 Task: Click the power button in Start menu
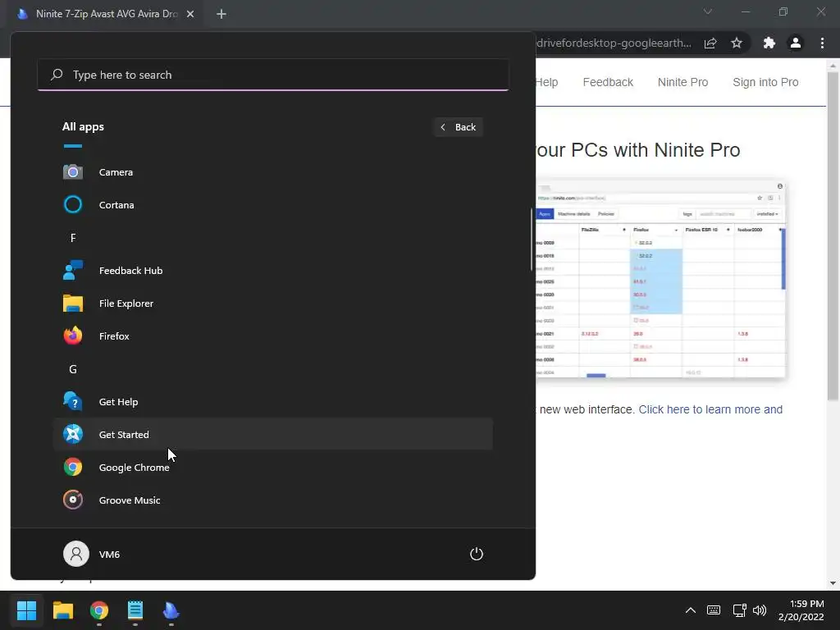click(x=477, y=554)
